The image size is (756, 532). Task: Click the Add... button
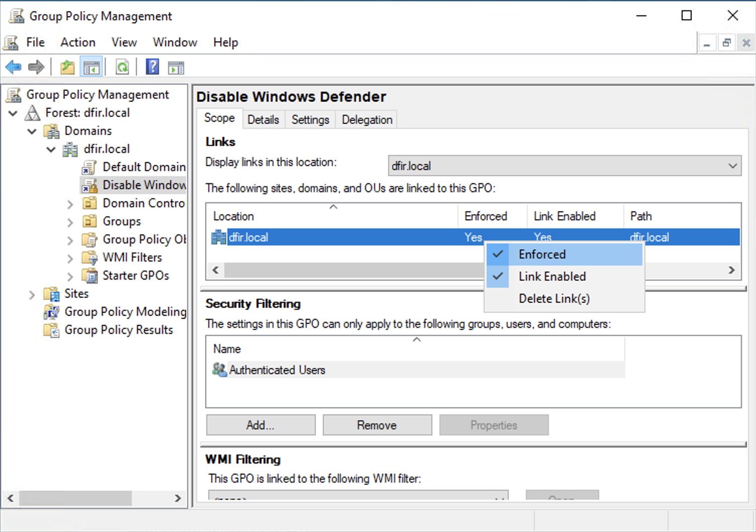[260, 425]
